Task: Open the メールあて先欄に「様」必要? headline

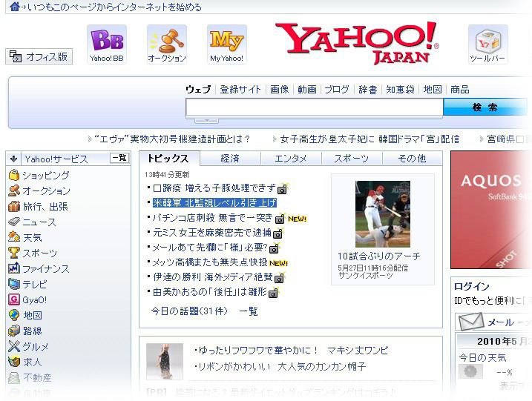Action: [210, 248]
